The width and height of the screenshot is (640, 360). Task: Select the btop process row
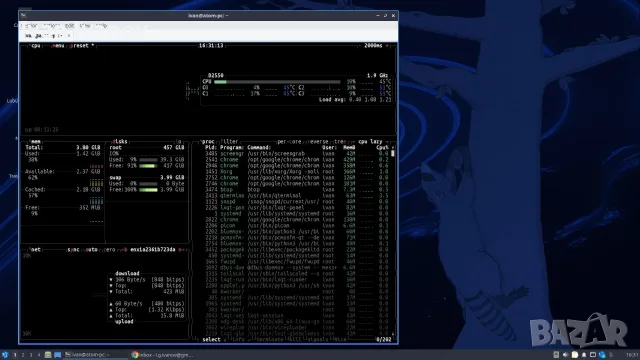(297, 189)
